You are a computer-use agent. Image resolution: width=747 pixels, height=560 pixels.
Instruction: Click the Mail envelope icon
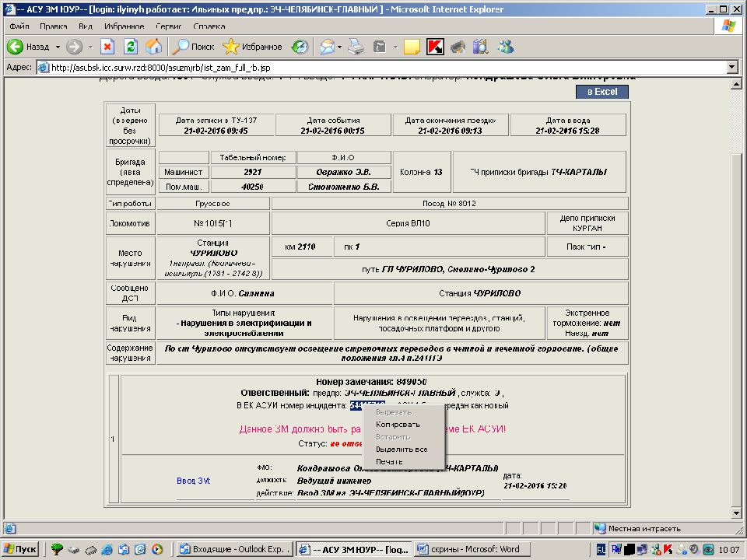coord(328,47)
